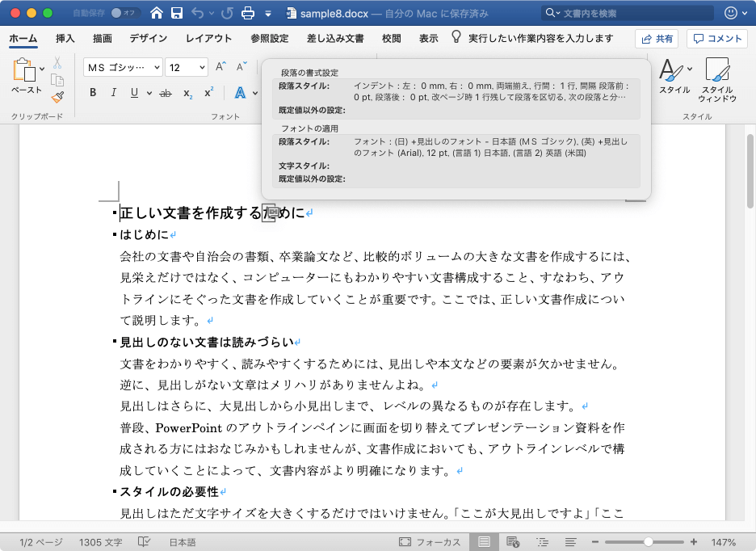Image resolution: width=756 pixels, height=551 pixels.
Task: Open the font size combo box
Action: tap(187, 68)
